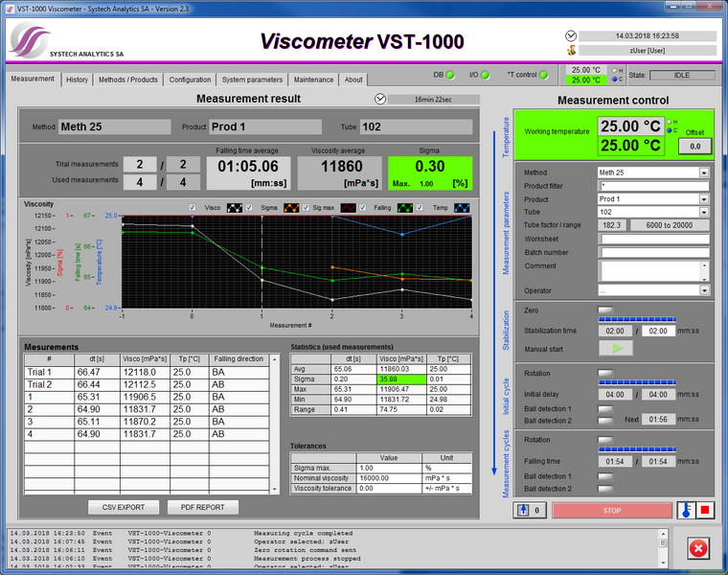Screen dimensions: 728x575
Task: Click the Sig max legend line icon
Action: tap(349, 208)
